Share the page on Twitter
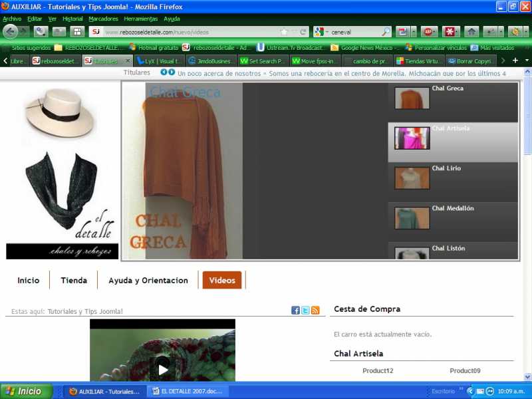Viewport: 532px width, 399px height. [305, 310]
